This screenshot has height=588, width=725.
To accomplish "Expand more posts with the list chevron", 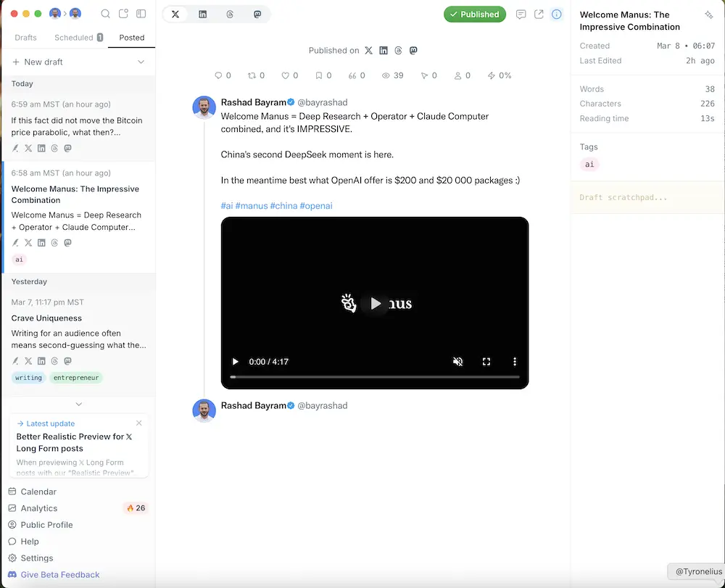I will tap(79, 404).
